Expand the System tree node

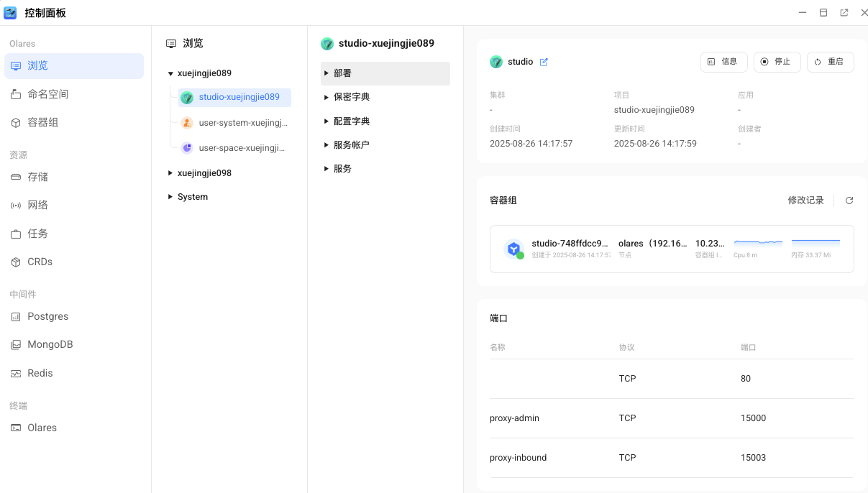170,197
